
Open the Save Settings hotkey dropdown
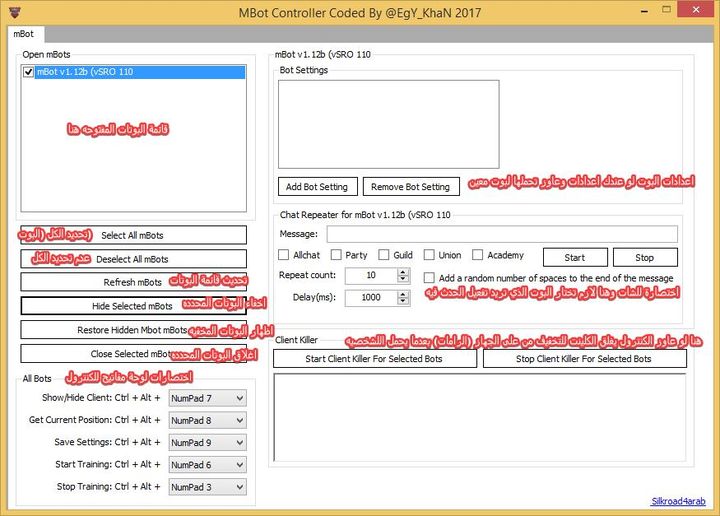(208, 443)
